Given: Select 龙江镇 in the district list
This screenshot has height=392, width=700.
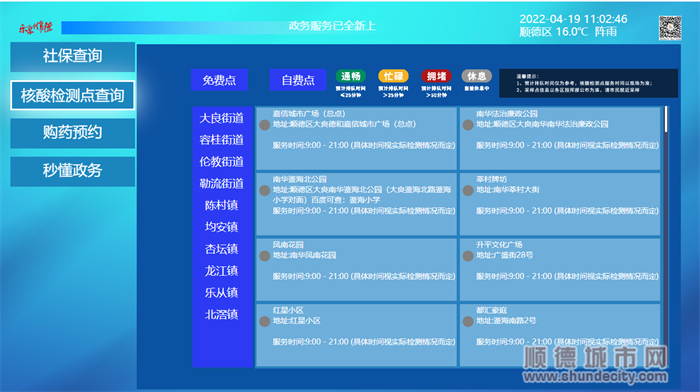Looking at the screenshot, I should 221,271.
